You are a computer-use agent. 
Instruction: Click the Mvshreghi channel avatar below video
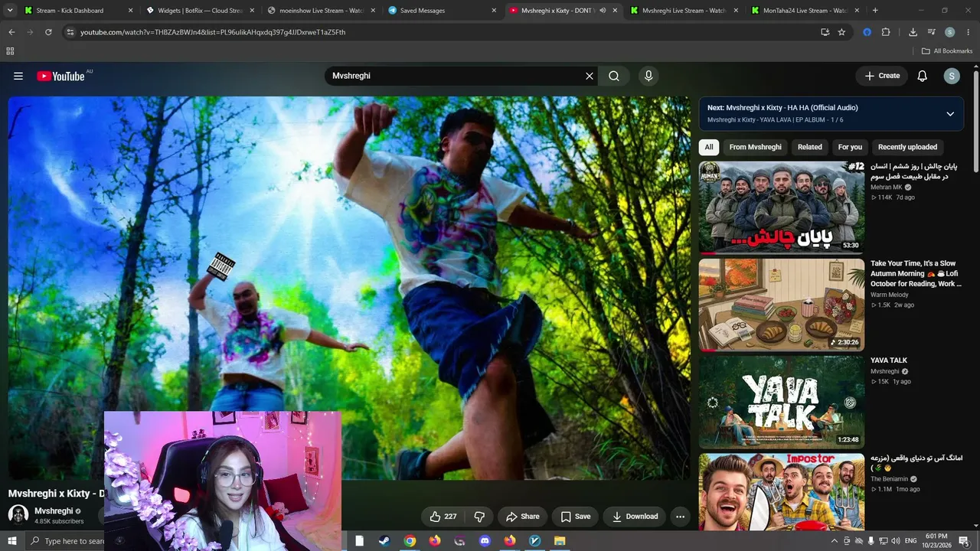[x=18, y=515]
